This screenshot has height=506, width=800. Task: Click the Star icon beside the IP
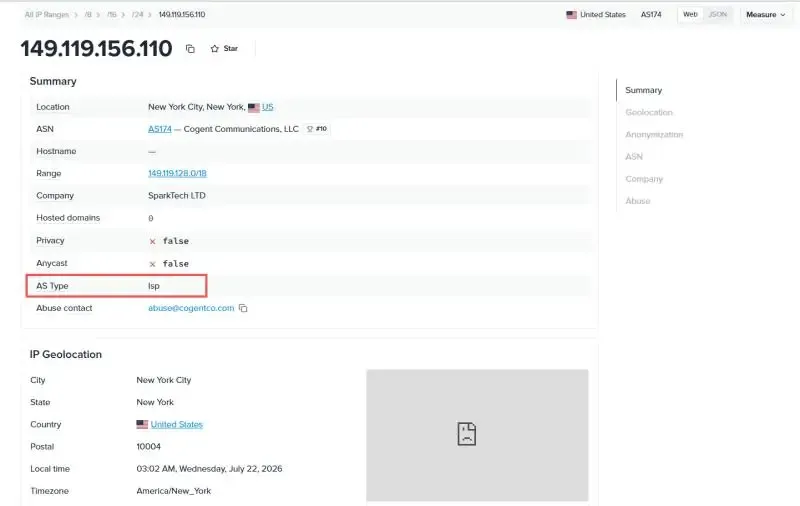[x=215, y=48]
